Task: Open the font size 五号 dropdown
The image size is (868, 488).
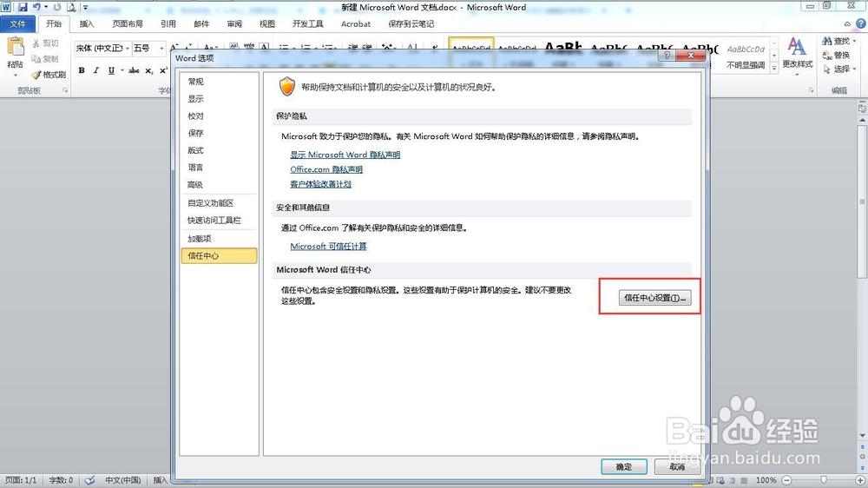Action: pyautogui.click(x=161, y=48)
